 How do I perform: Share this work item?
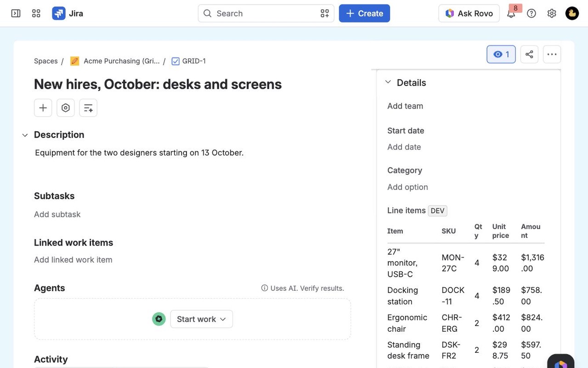point(529,54)
